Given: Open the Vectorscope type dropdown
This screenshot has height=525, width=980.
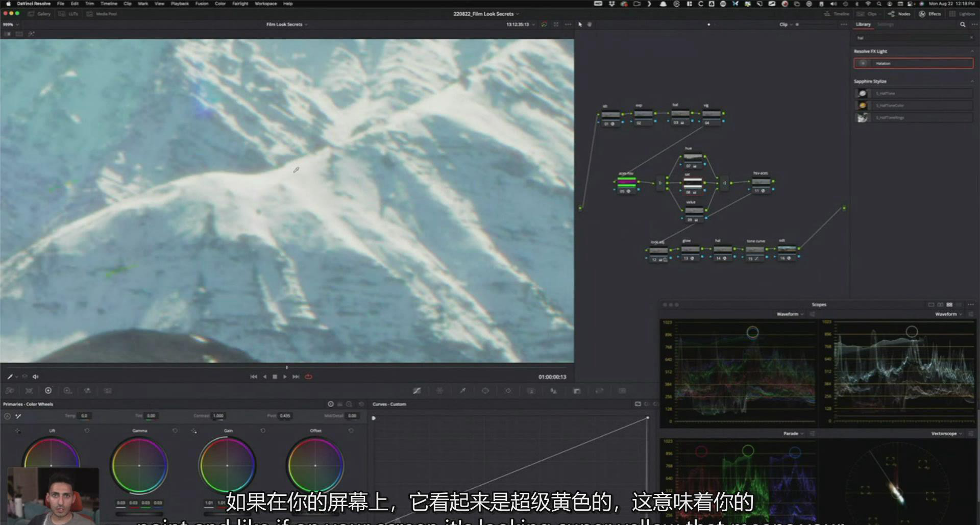Looking at the screenshot, I should 946,434.
